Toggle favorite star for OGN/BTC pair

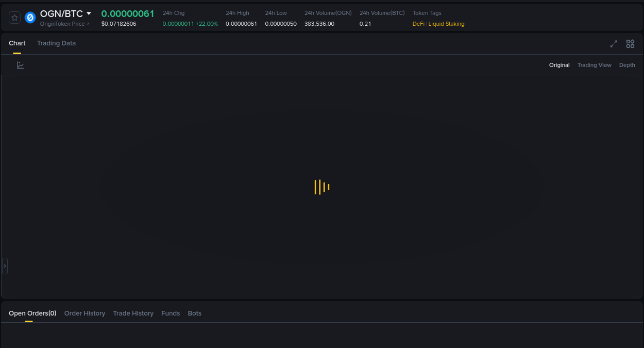[14, 17]
